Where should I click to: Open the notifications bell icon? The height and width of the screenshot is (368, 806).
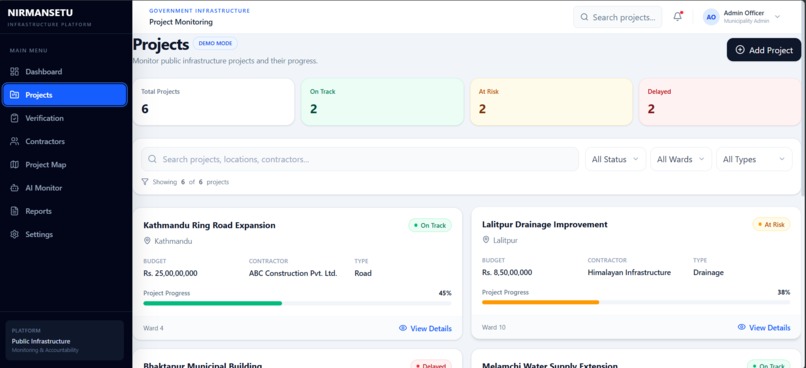coord(677,16)
